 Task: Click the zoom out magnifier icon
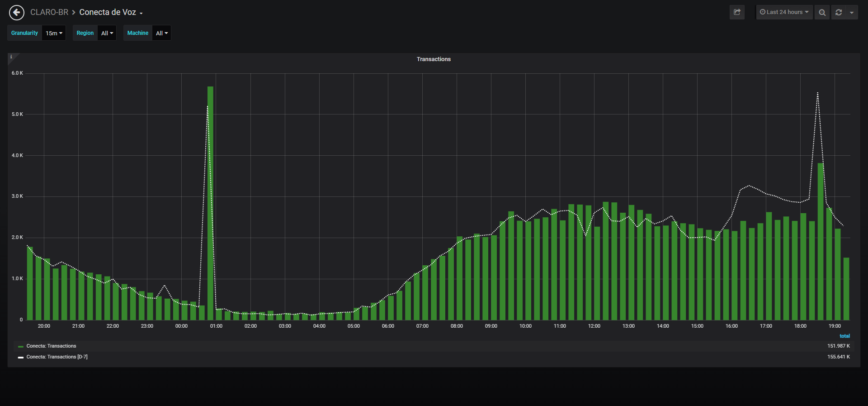822,12
